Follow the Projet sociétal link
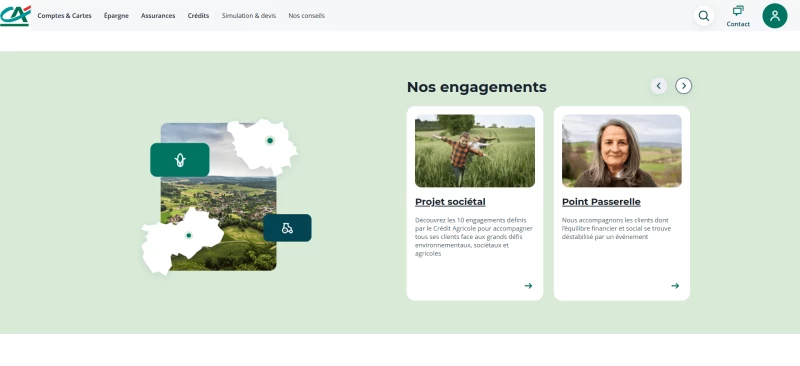 coord(450,202)
